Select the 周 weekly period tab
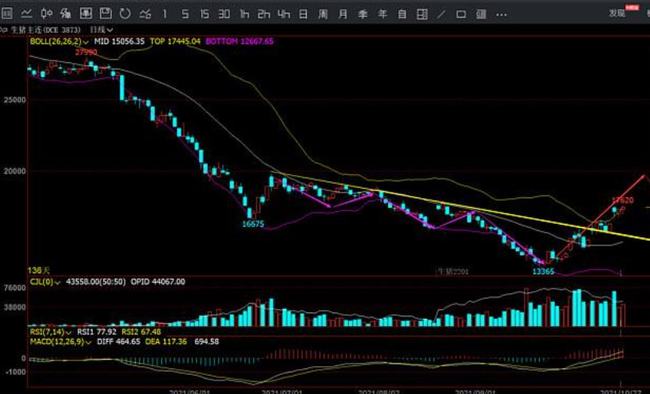The width and height of the screenshot is (650, 394). click(323, 15)
